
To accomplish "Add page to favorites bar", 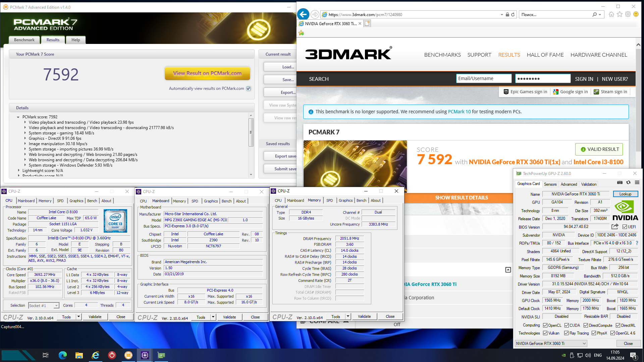I will (x=301, y=33).
